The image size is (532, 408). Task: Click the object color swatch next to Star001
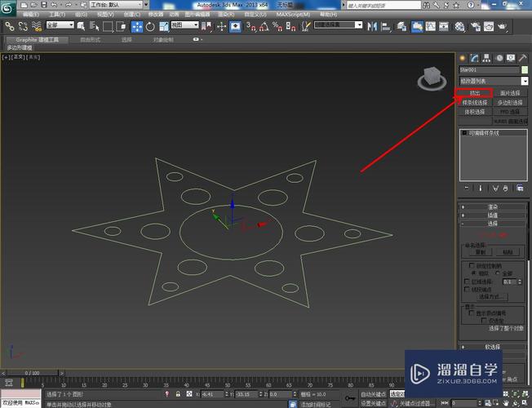coord(525,70)
